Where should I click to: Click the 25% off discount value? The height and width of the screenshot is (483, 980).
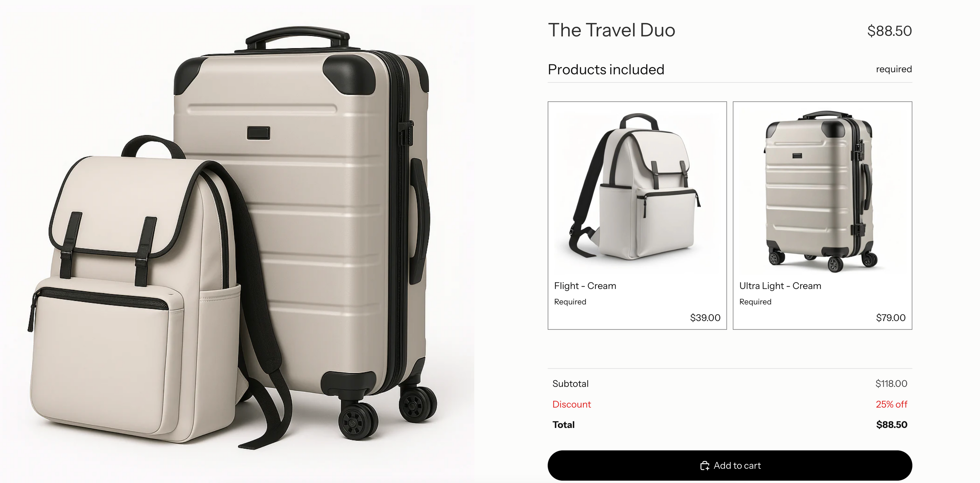891,404
